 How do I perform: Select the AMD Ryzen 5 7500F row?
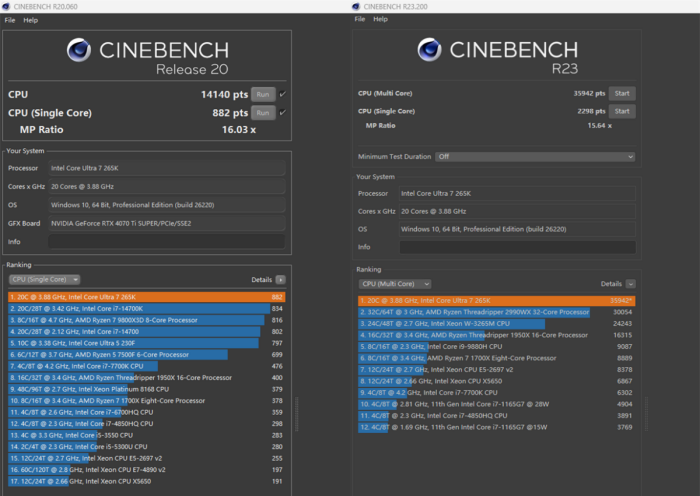coord(146,354)
